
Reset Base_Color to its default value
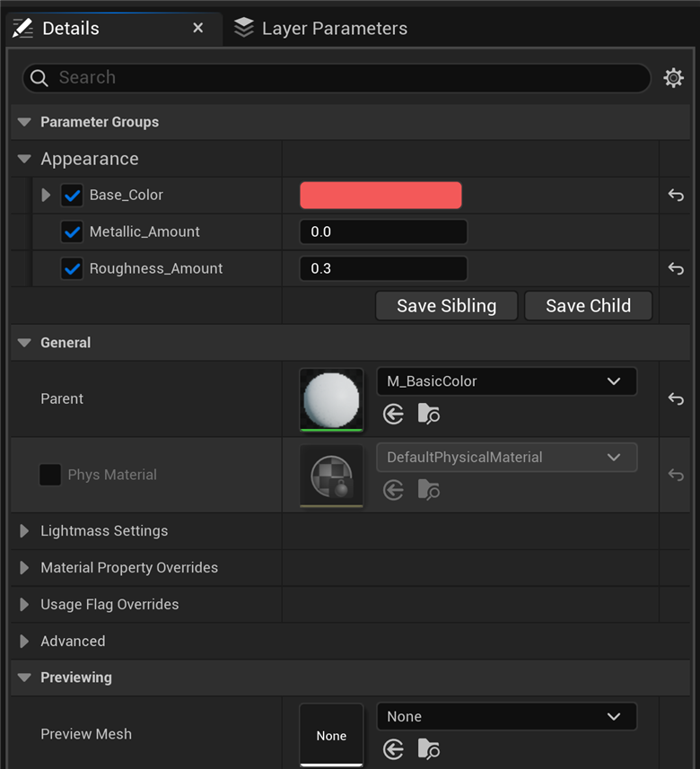tap(676, 196)
